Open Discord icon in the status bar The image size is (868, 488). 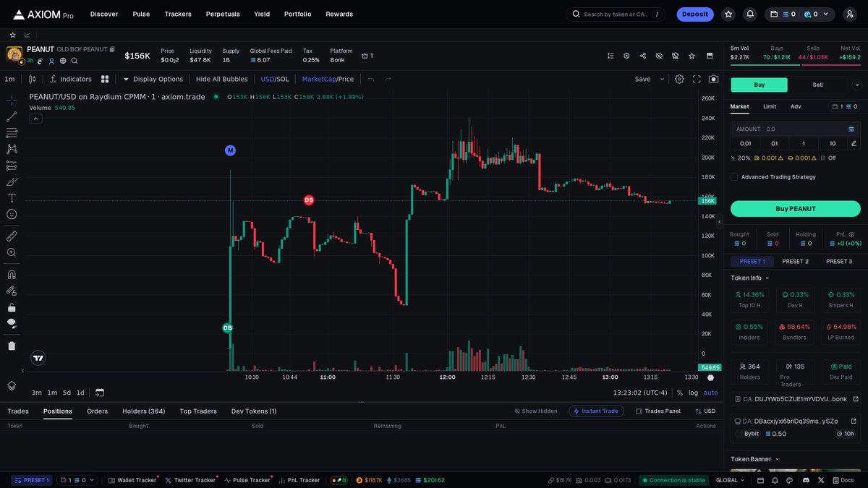click(806, 480)
